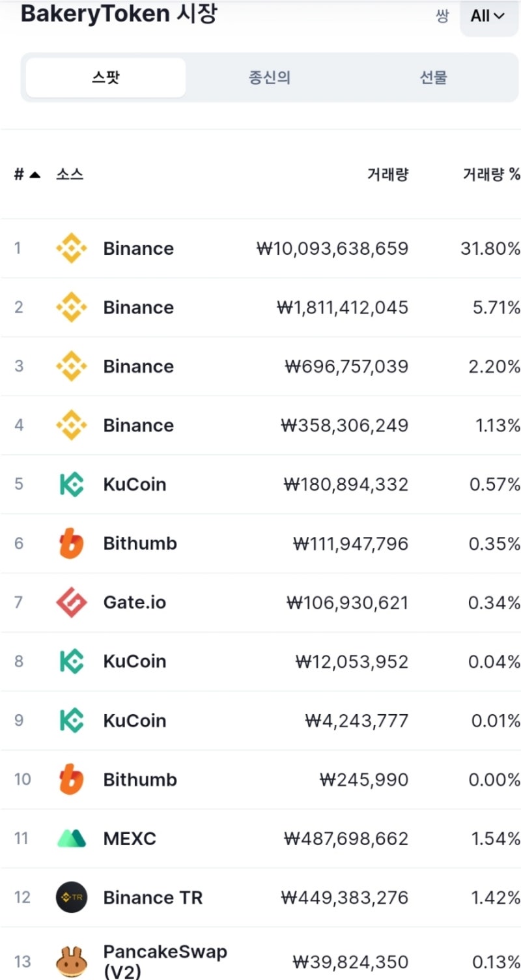521x980 pixels.
Task: Open the PancakeSwap (V2) link
Action: tap(165, 961)
